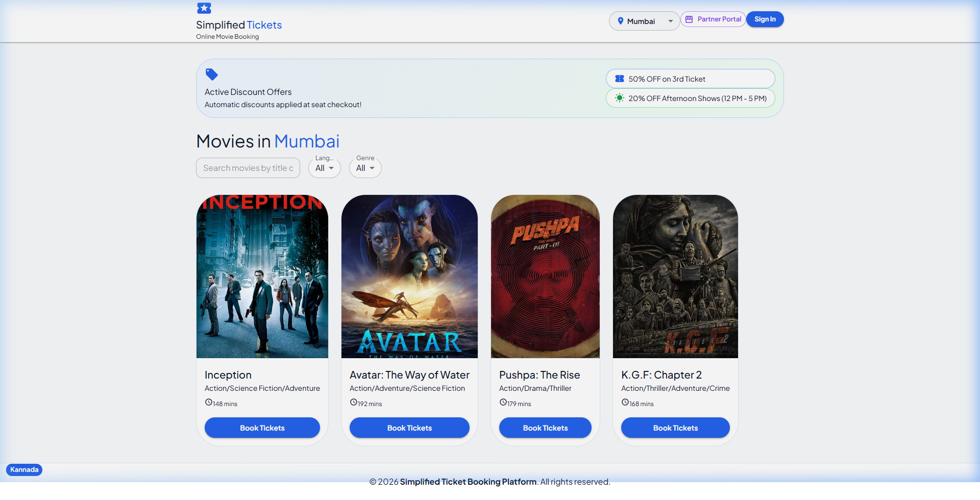980x500 pixels.
Task: Click the Avatar: The Way of Water title
Action: click(x=409, y=375)
